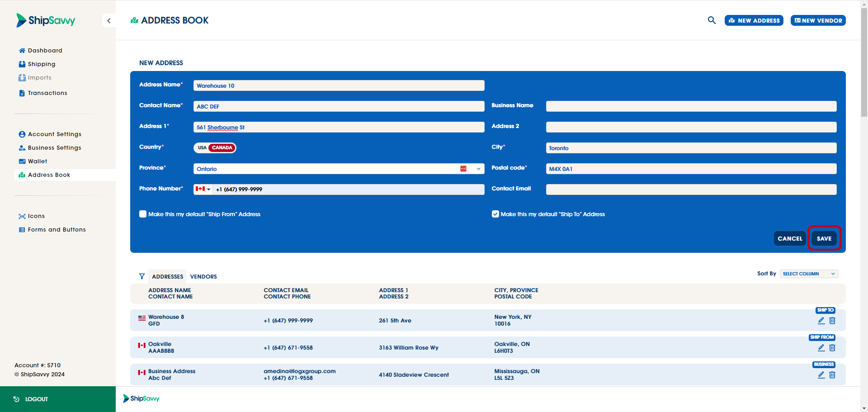This screenshot has height=412, width=868.
Task: Focus the Address 2 input field
Action: (691, 127)
